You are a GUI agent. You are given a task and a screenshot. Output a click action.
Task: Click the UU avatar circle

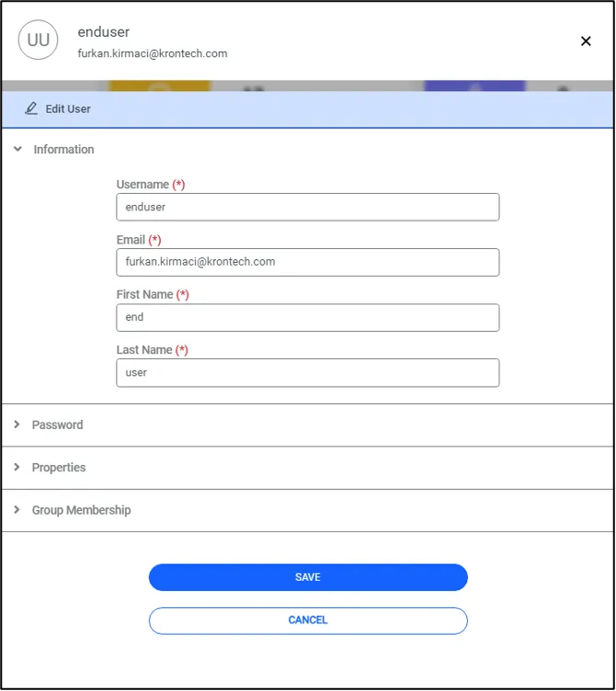(x=38, y=40)
